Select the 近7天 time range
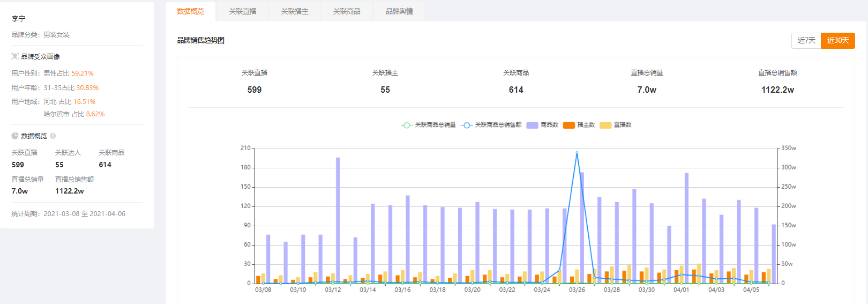 click(x=806, y=40)
